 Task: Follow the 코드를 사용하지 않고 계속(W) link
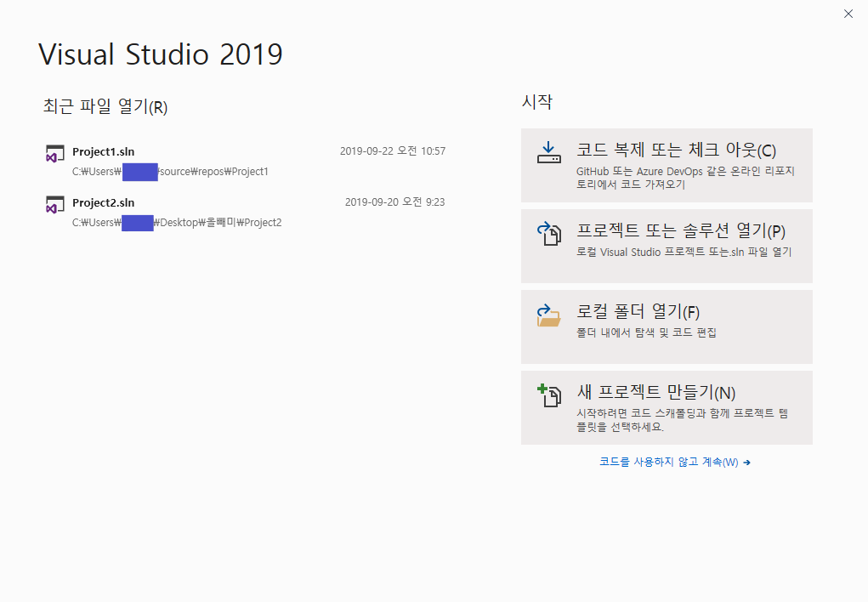pos(675,462)
